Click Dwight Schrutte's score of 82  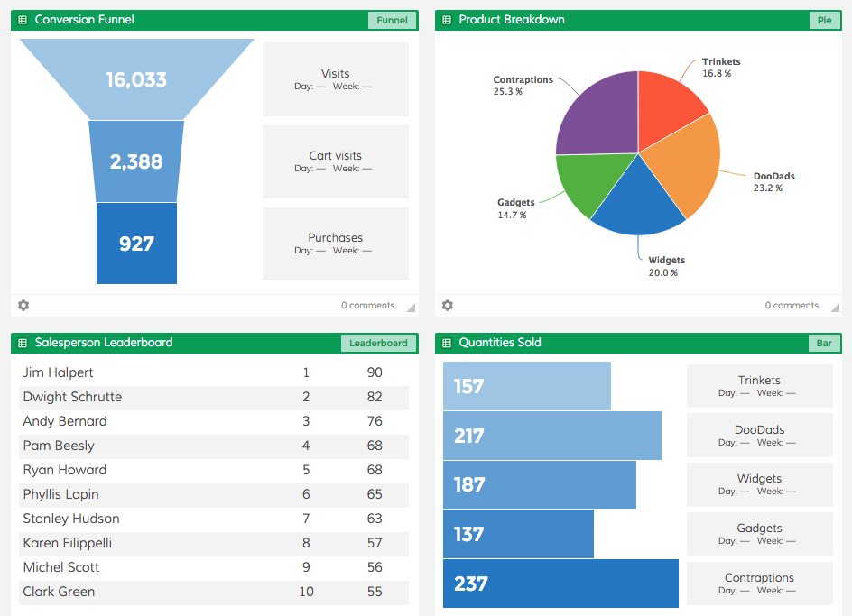pyautogui.click(x=375, y=397)
